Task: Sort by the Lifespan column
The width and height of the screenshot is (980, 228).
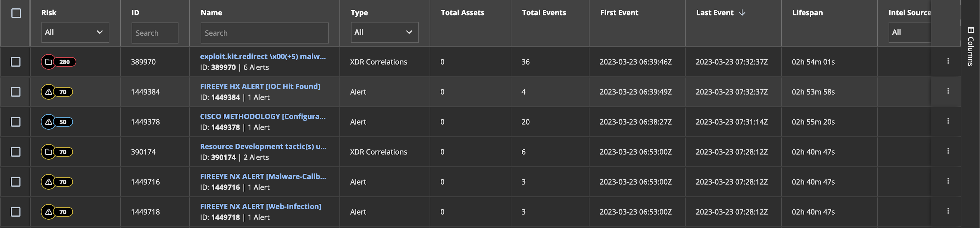Action: point(807,13)
